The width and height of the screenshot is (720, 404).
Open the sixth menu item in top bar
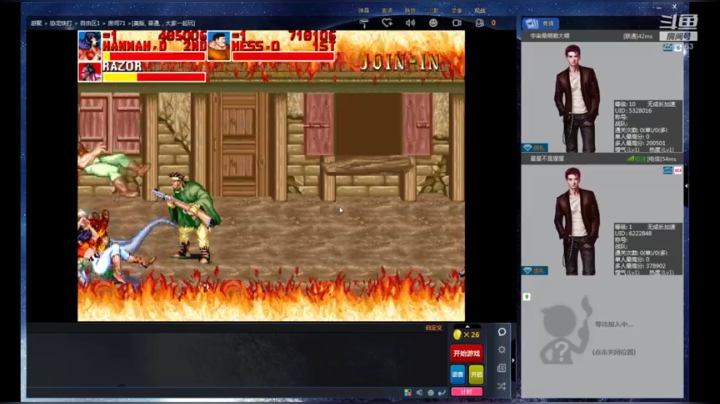[479, 10]
